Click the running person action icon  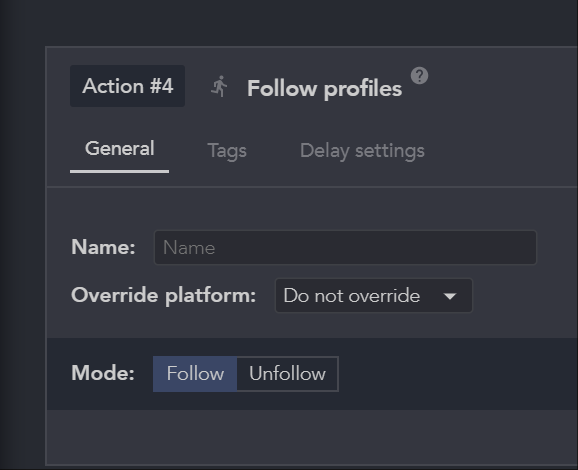coord(219,87)
